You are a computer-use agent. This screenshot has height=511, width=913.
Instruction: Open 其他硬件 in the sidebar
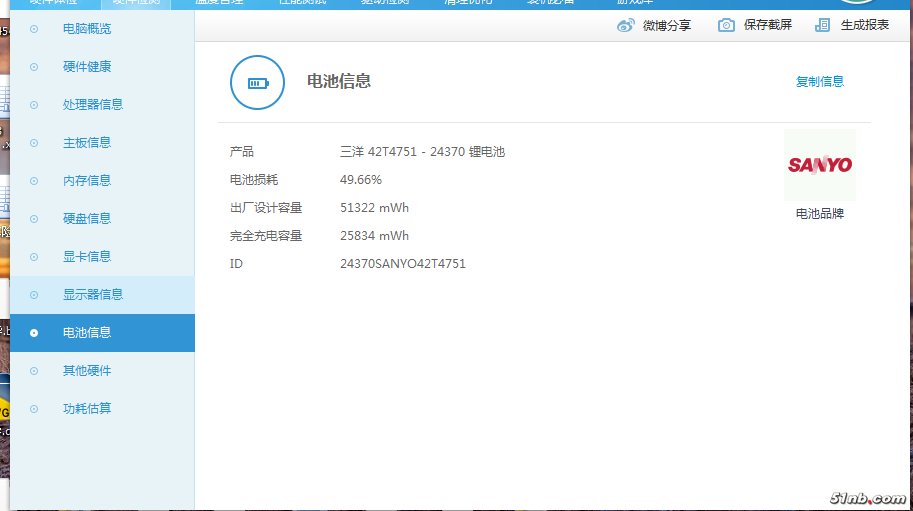(x=87, y=371)
